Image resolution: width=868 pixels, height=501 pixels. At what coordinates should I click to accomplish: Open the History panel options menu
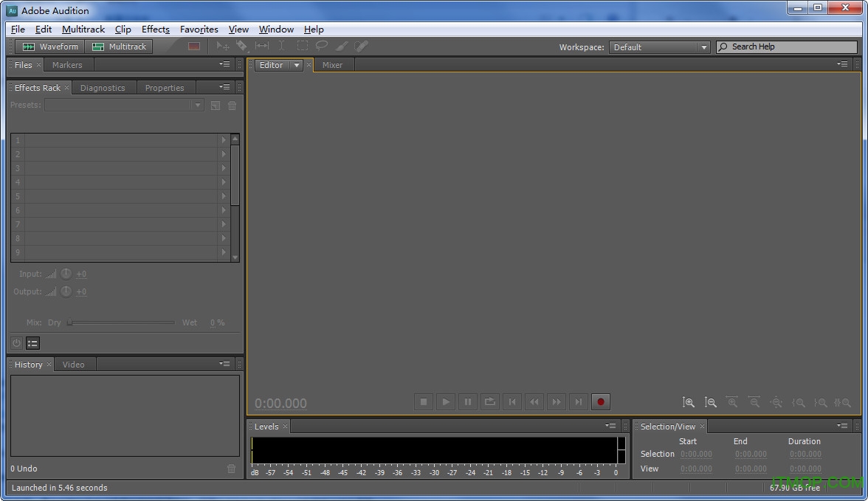(x=224, y=364)
